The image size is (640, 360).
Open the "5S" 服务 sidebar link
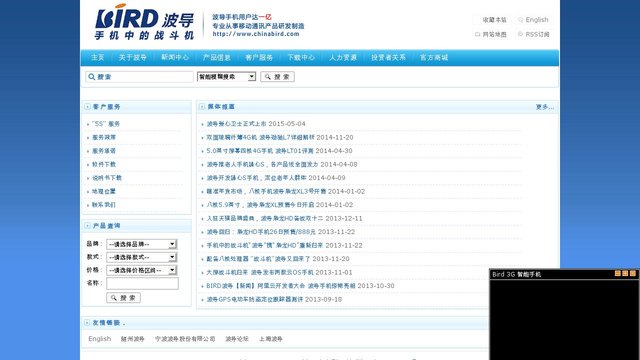pyautogui.click(x=106, y=124)
